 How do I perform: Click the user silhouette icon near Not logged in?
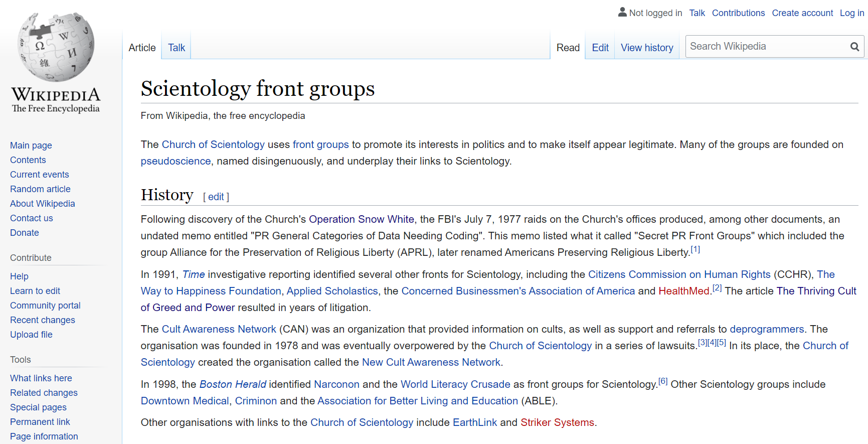(622, 12)
